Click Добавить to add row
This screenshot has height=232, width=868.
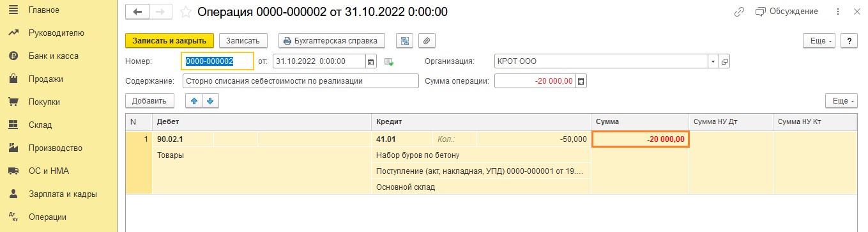149,100
